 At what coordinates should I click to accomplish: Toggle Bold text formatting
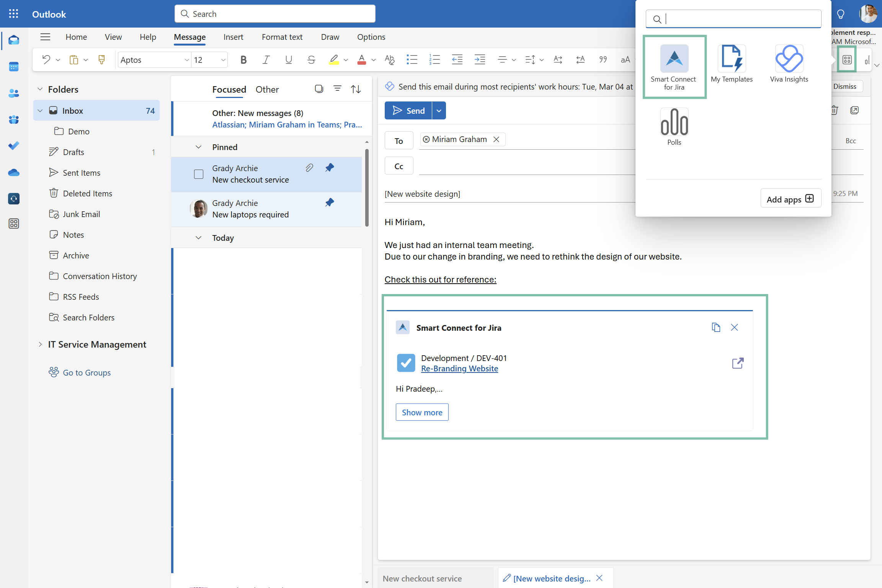[x=243, y=60]
